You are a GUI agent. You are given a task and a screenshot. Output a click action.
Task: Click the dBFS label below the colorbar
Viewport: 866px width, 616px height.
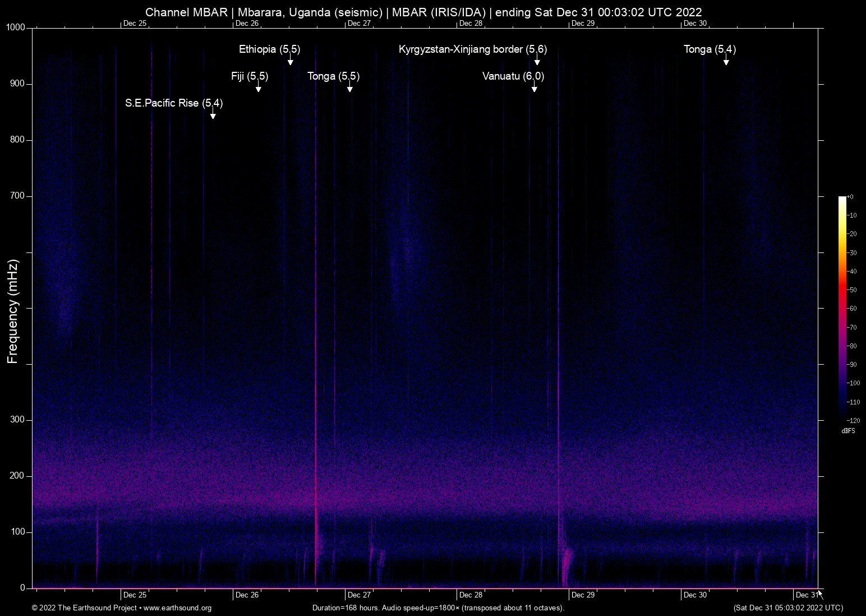point(847,431)
